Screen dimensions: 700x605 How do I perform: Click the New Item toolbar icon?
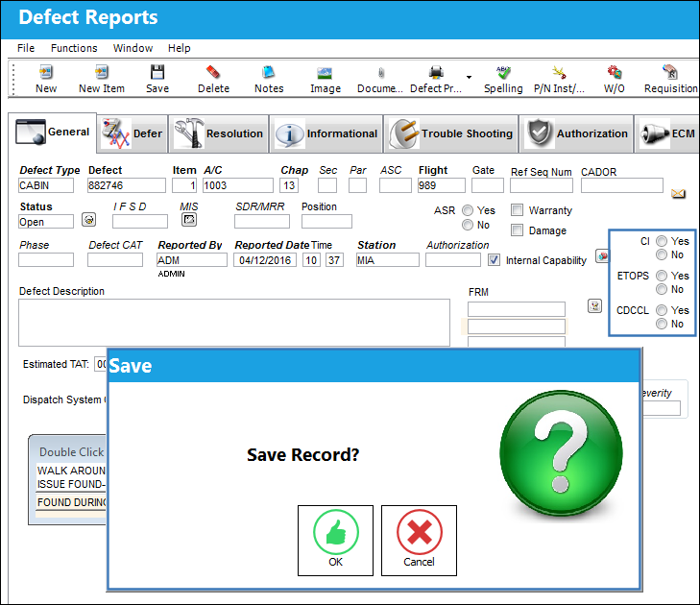[102, 72]
